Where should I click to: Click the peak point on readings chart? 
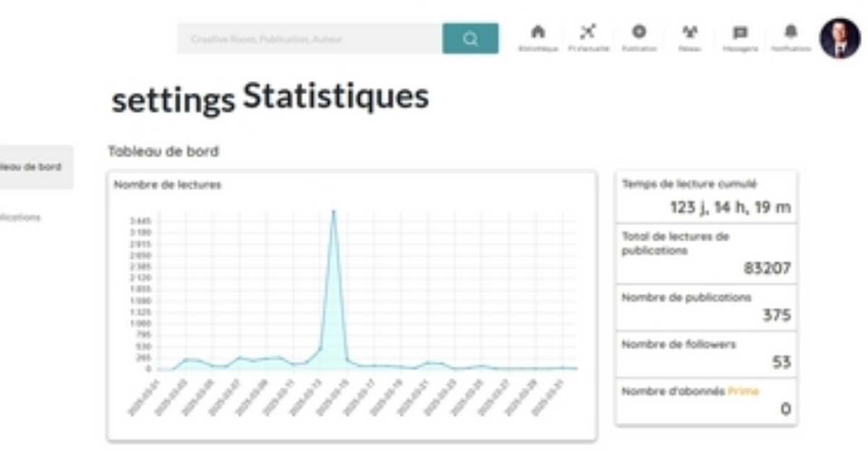tap(333, 211)
